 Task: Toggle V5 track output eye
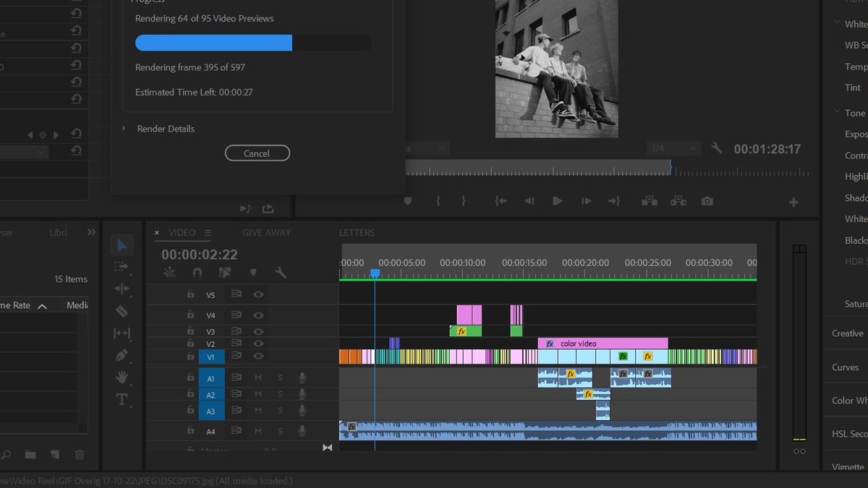[x=258, y=294]
